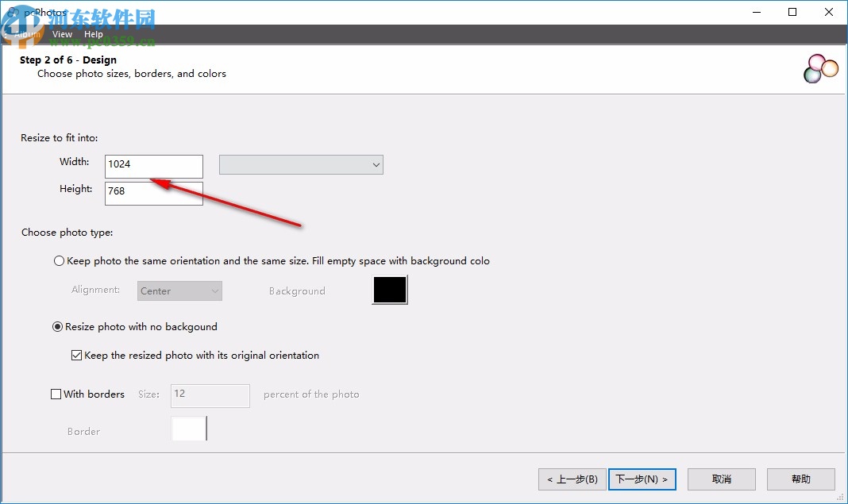Click the pcPhotos bubbles logo icon
This screenshot has width=848, height=504.
(820, 69)
